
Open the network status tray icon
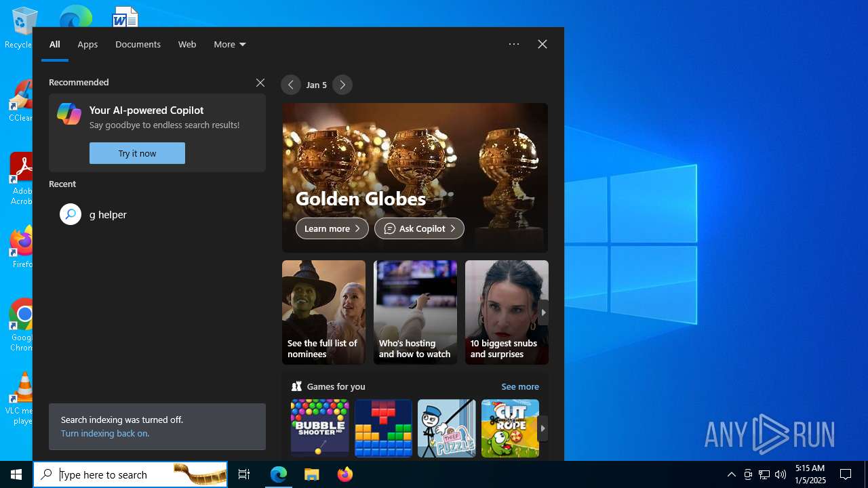coord(764,474)
